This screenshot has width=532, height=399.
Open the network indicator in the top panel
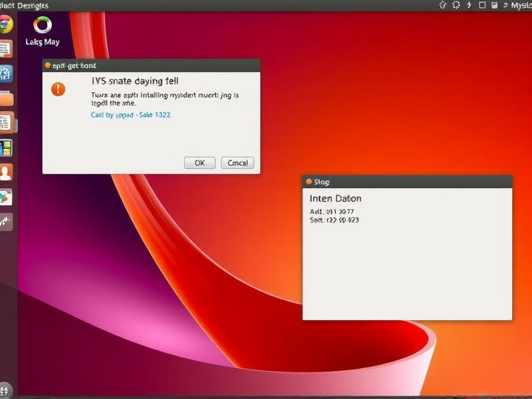[457, 5]
